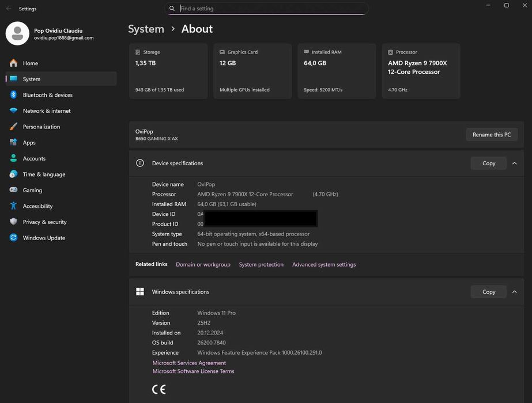The height and width of the screenshot is (403, 532).
Task: Click the Personalization paintbrush icon
Action: [14, 127]
